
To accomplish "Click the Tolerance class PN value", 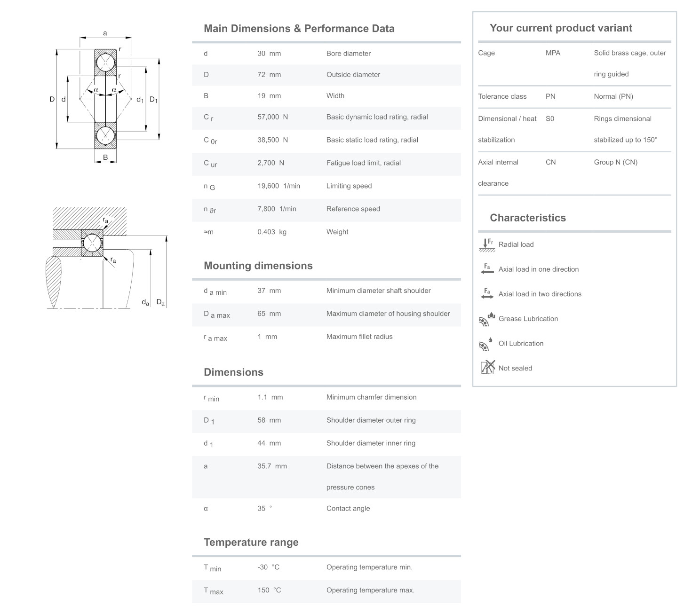I will coord(550,96).
